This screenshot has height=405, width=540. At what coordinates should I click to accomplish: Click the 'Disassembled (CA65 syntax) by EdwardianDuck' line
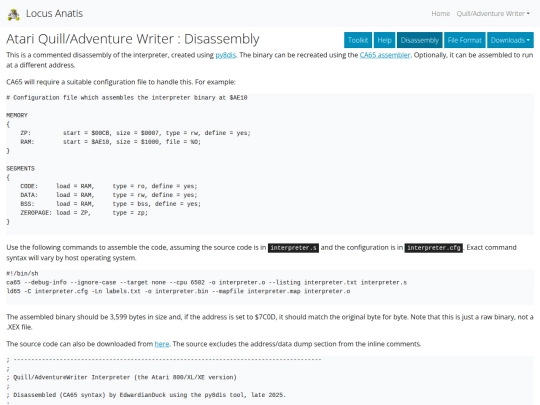coord(146,395)
